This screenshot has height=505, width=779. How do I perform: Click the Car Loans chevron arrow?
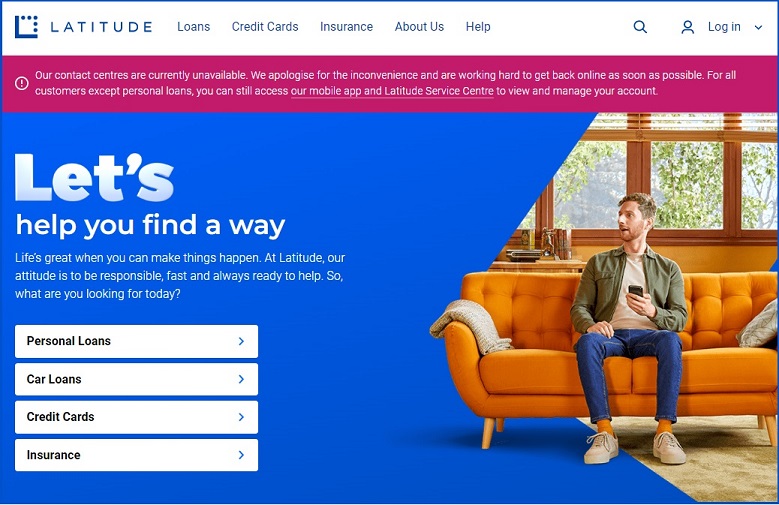(x=241, y=379)
